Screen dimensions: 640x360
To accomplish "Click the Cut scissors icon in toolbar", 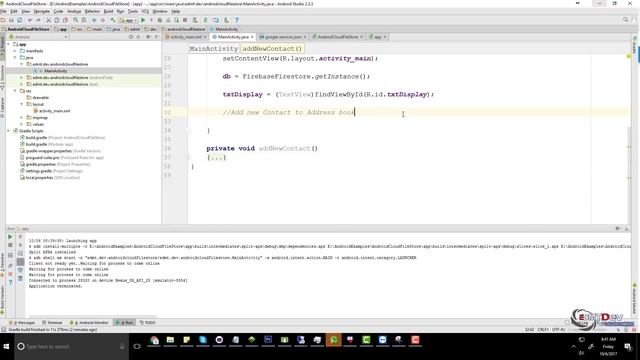I will [48, 20].
